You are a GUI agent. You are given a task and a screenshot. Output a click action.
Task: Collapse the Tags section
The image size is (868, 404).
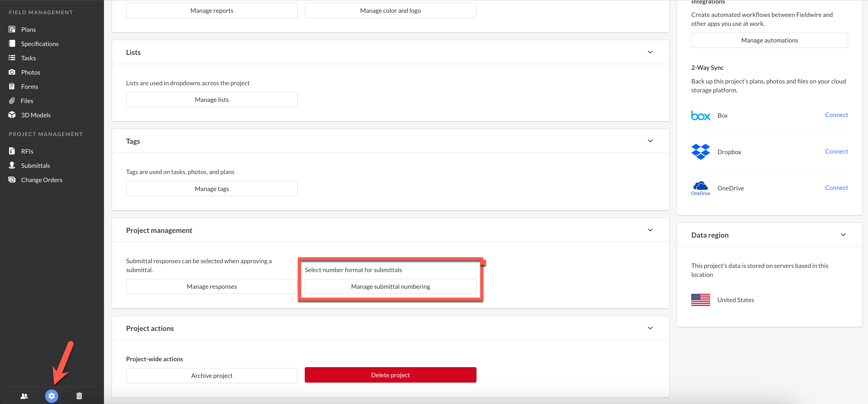click(x=650, y=141)
